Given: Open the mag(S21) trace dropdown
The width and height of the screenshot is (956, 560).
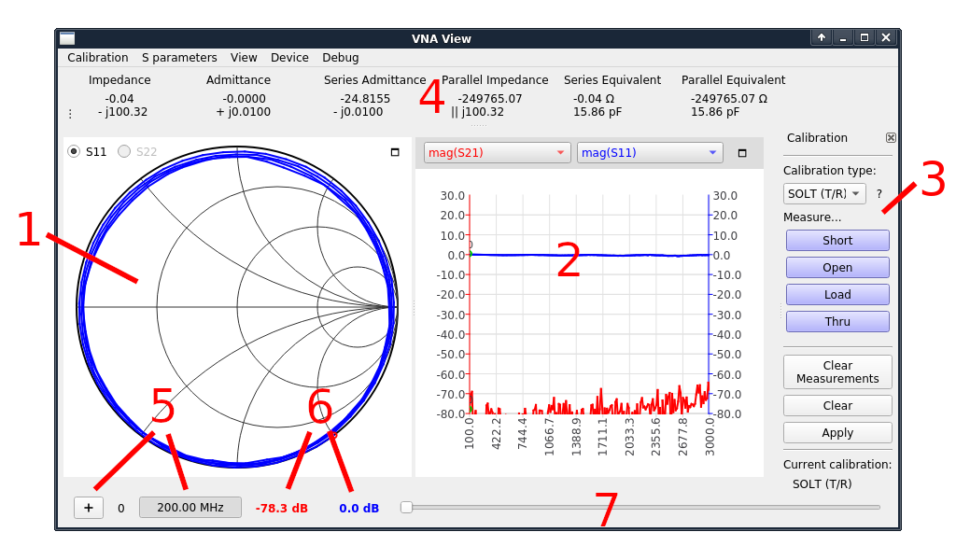Looking at the screenshot, I should [x=497, y=153].
